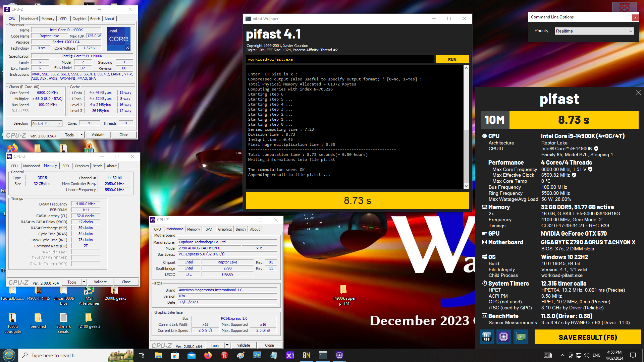Click the red TL icon in the taskbar
This screenshot has width=644, height=362.
point(224,355)
